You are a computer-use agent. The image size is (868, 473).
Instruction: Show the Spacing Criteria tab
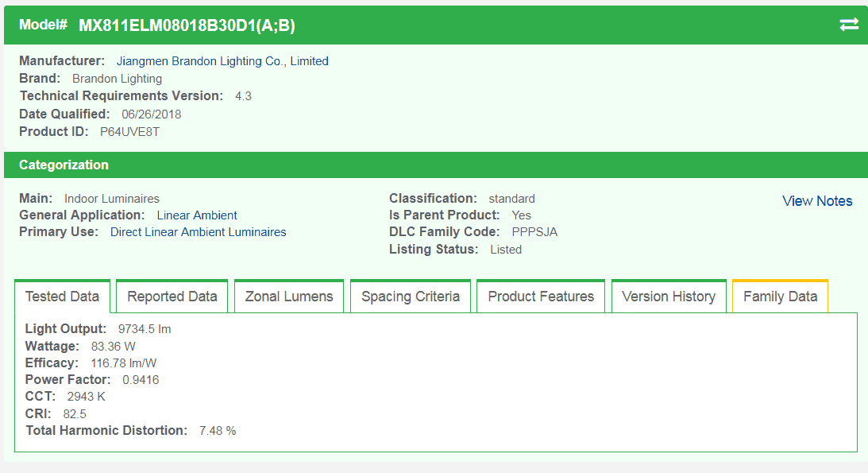(411, 297)
